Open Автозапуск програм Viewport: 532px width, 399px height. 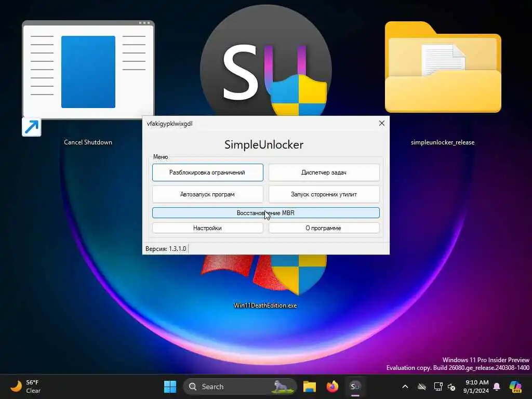tap(208, 194)
